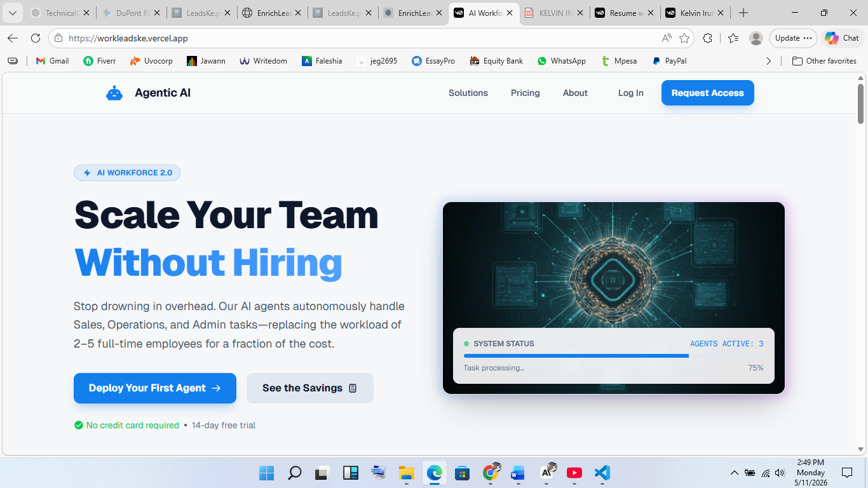The width and height of the screenshot is (868, 488).
Task: Open the Favorites hub star icon
Action: [x=733, y=38]
